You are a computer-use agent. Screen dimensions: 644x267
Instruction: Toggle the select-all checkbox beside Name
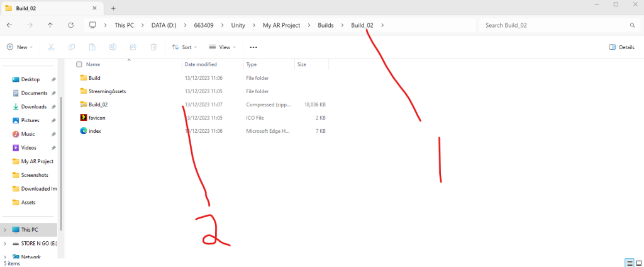point(79,64)
